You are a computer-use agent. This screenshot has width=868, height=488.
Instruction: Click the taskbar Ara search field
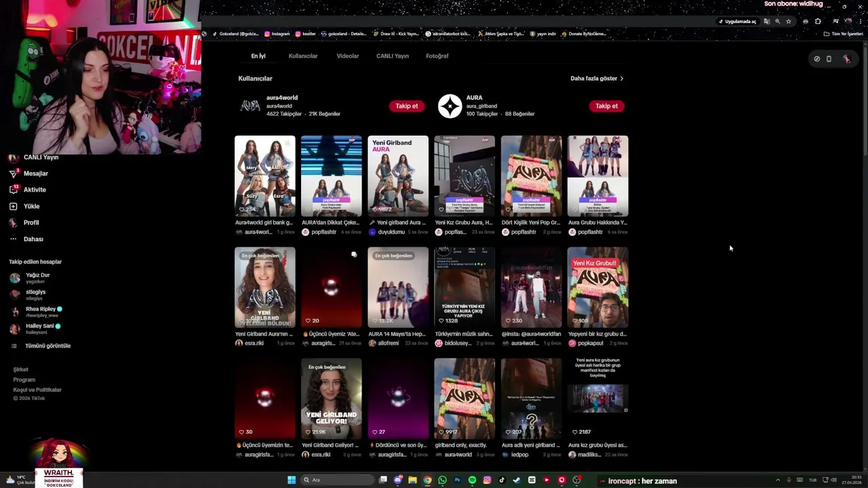pyautogui.click(x=338, y=480)
